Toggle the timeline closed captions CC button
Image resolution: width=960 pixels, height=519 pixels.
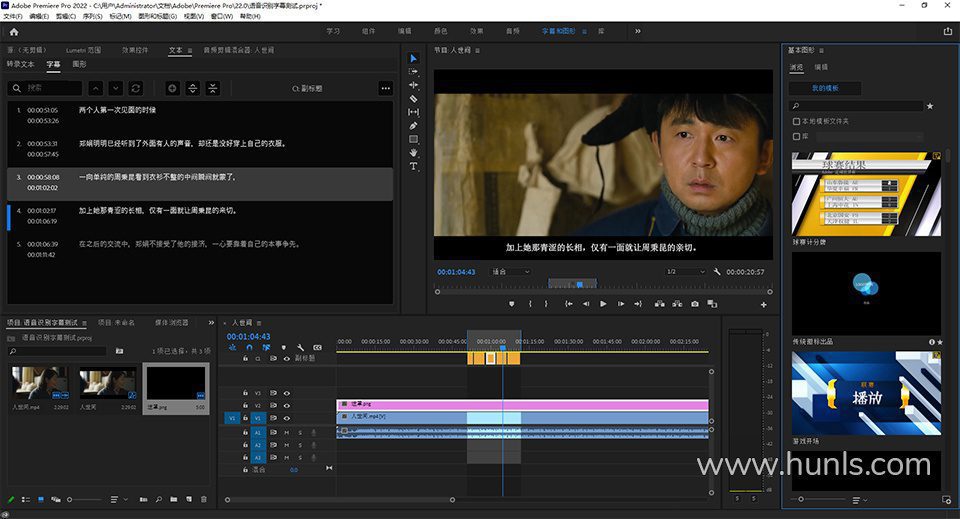pyautogui.click(x=317, y=348)
